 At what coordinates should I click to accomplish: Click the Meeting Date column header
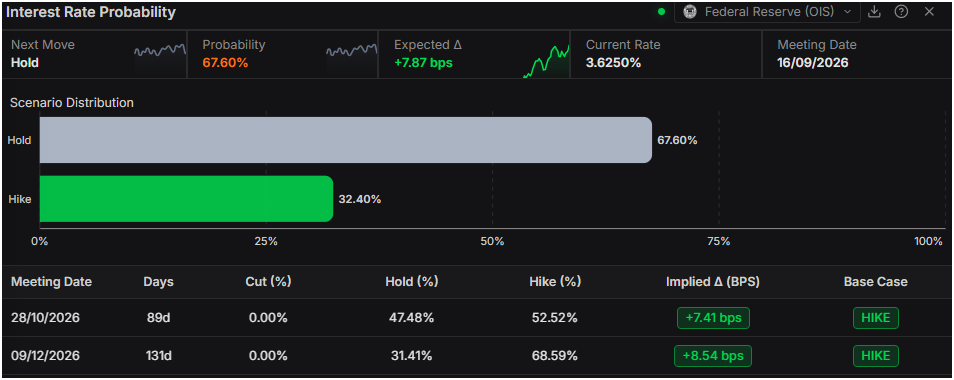[52, 282]
